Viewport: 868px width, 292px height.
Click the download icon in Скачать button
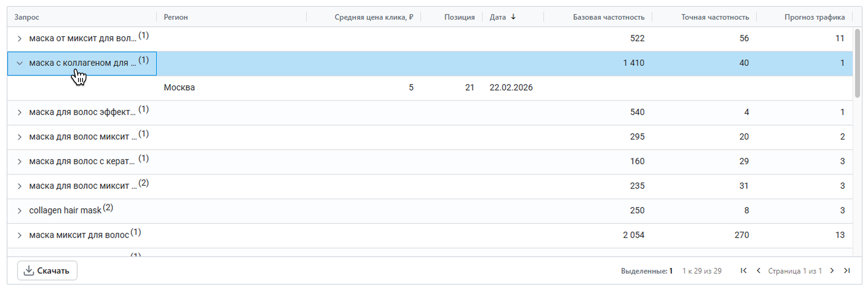[x=29, y=270]
